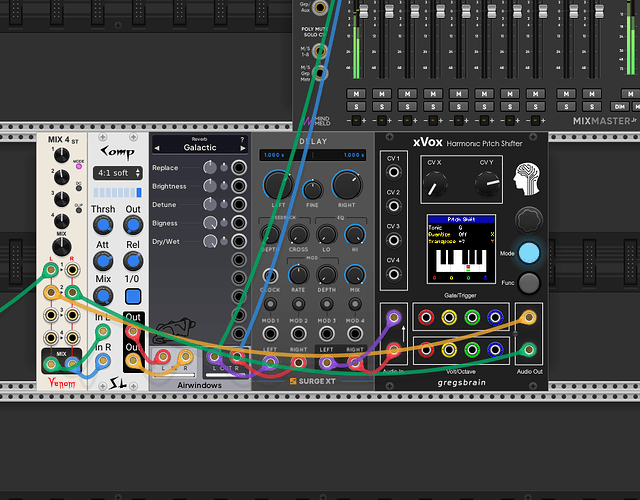Click the Airwindows help question mark

pos(242,139)
